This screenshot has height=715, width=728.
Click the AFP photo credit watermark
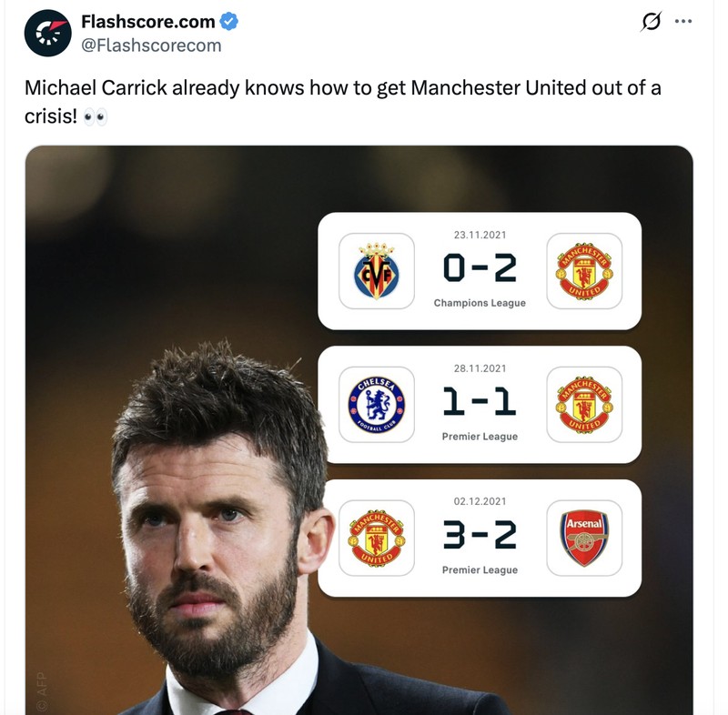point(40,689)
